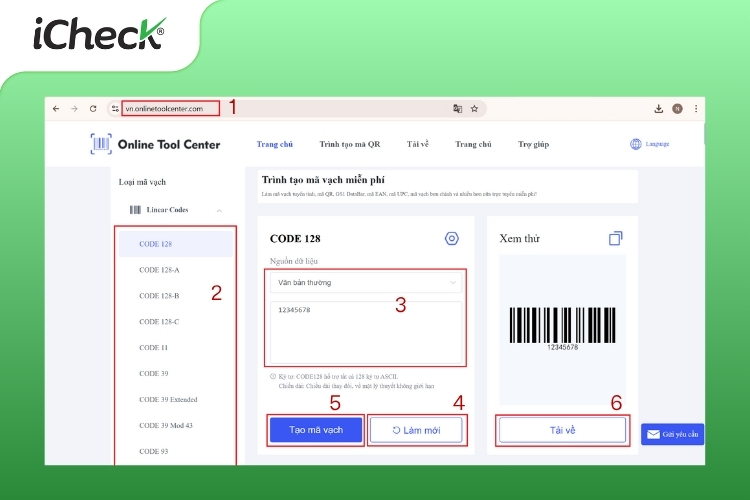750x500 pixels.
Task: Select CODE 39 Mod 43 barcode type
Action: click(166, 425)
